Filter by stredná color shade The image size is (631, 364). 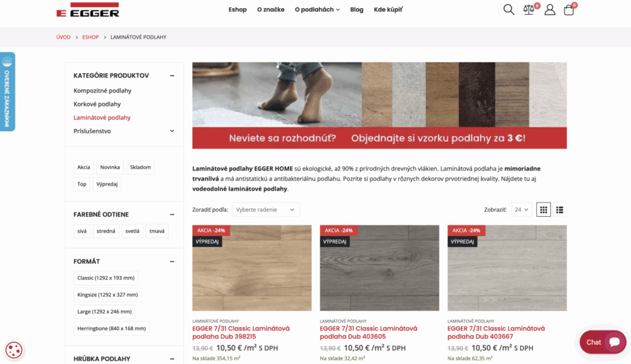click(x=106, y=231)
